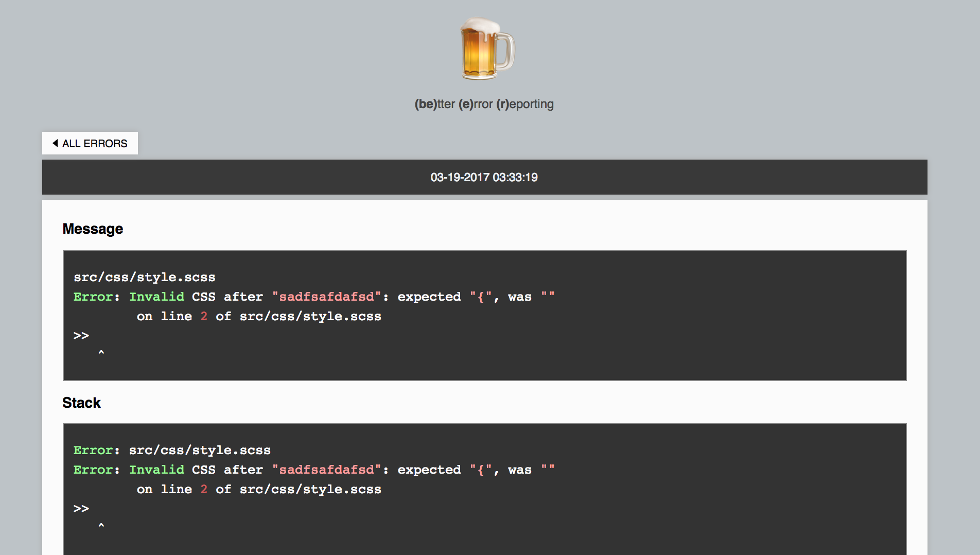Click the '>>' marker in Stack box

81,509
